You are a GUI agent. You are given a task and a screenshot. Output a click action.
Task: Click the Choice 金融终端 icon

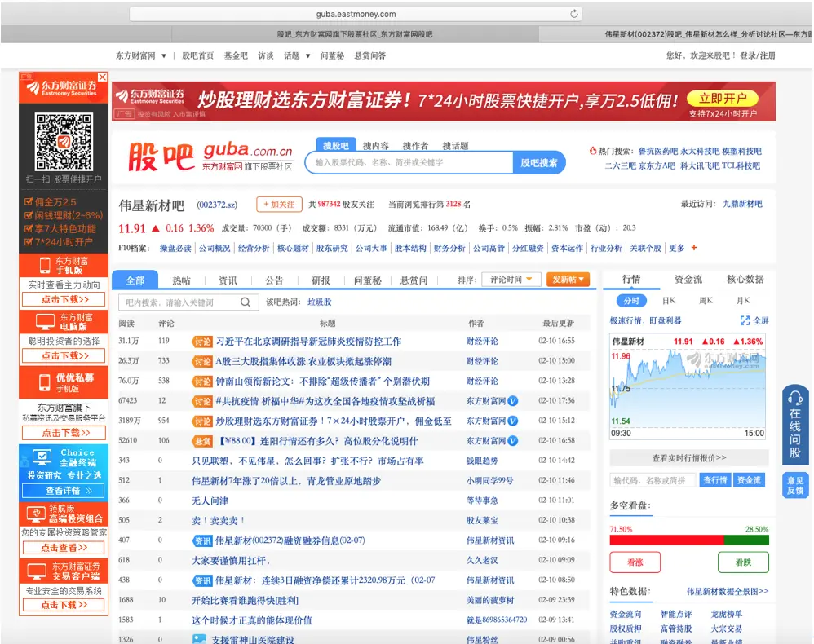point(42,457)
